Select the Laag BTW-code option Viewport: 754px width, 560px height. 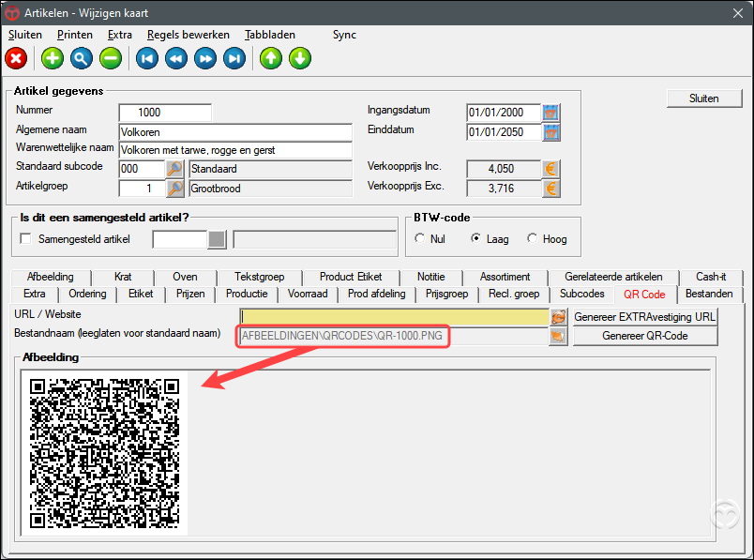click(x=476, y=238)
